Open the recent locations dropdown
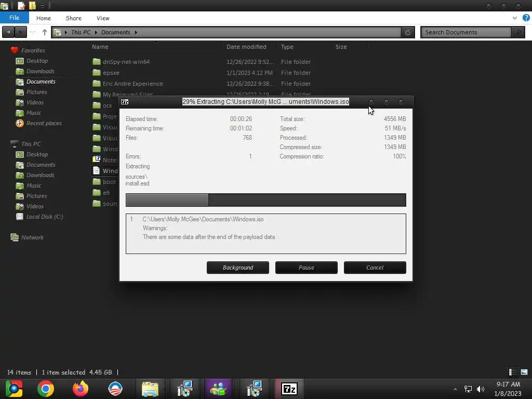Screen dimensions: 532x399 coord(33,32)
